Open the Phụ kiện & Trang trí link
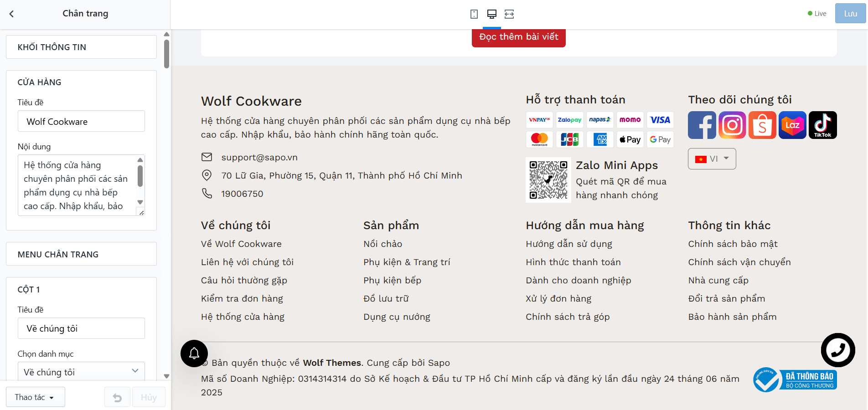Viewport: 868px width, 410px height. tap(407, 262)
